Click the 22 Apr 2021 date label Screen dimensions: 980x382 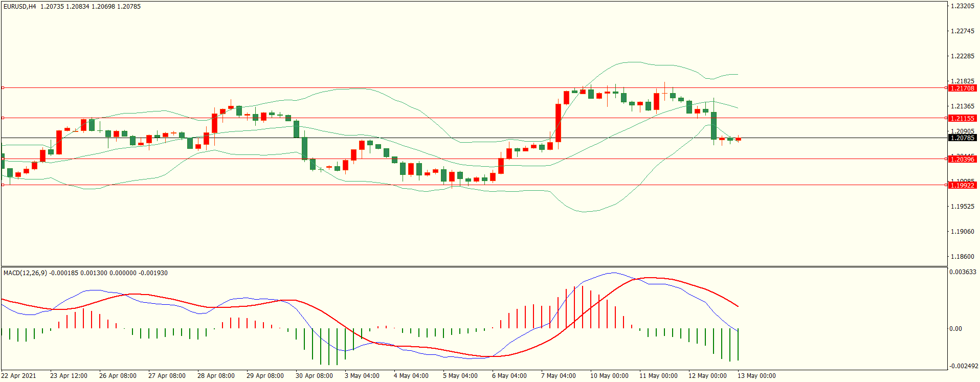[19, 376]
